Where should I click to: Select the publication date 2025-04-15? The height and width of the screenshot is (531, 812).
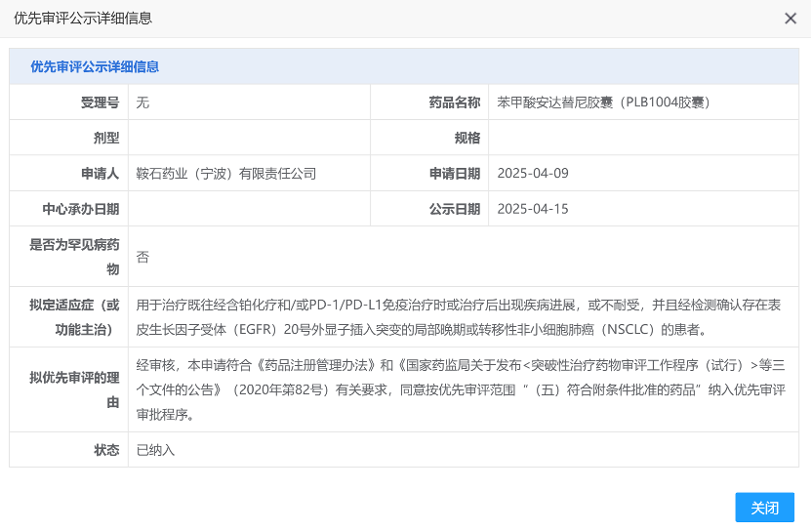click(x=533, y=209)
